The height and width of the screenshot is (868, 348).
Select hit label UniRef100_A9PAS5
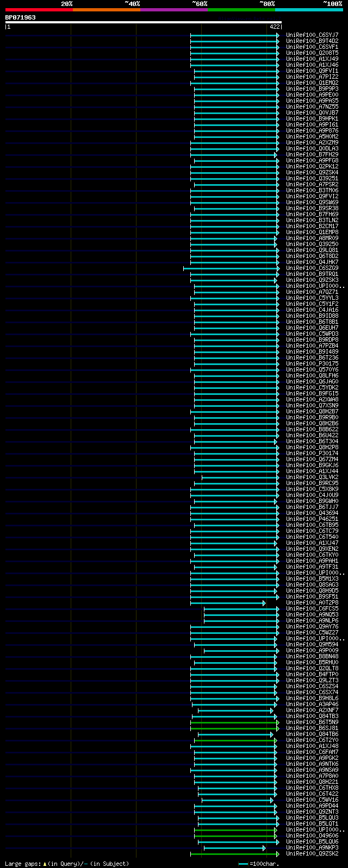point(312,100)
